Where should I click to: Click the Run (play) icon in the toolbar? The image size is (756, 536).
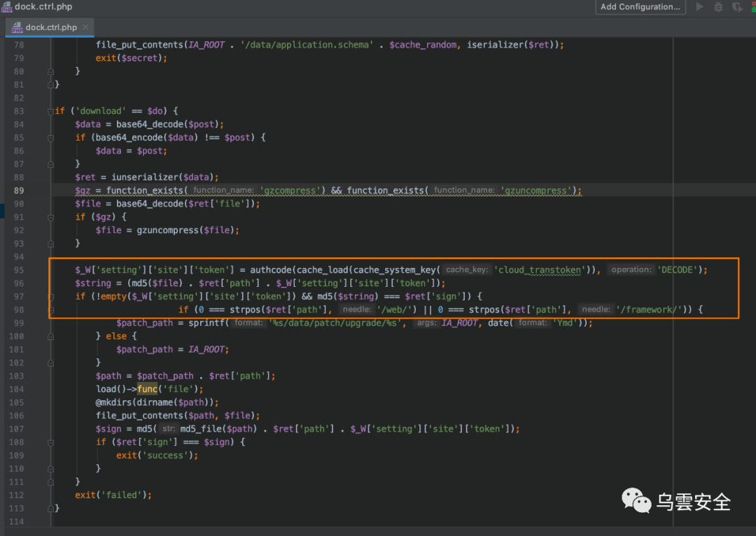click(x=699, y=7)
